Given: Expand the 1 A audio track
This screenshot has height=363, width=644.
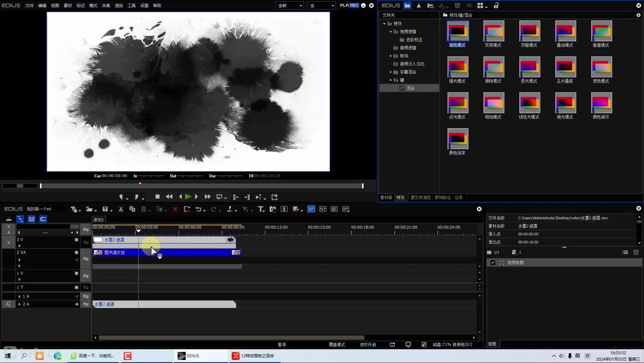Looking at the screenshot, I should tap(19, 296).
